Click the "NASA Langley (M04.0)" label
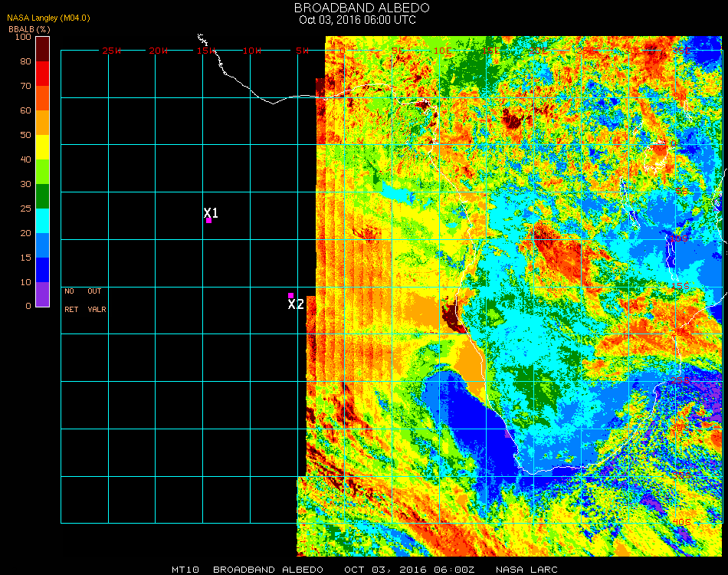This screenshot has width=728, height=575. pos(48,18)
